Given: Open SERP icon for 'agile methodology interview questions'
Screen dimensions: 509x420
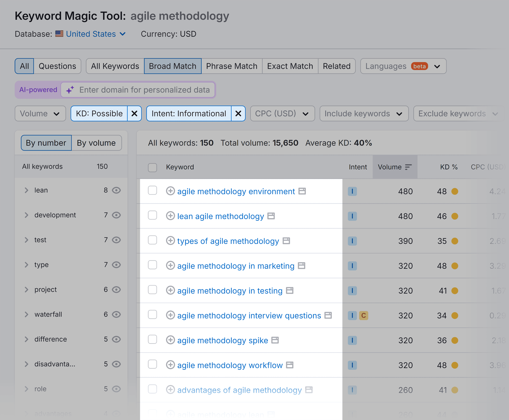Looking at the screenshot, I should point(328,315).
